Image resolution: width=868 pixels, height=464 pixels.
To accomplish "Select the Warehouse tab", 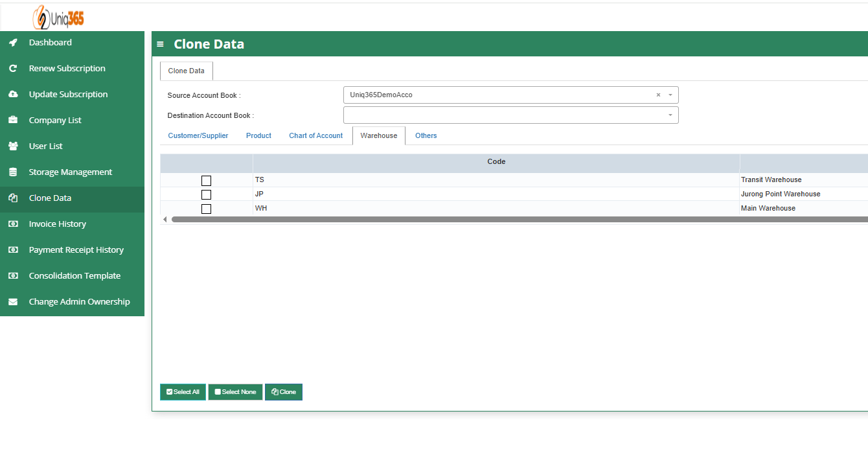I will [x=379, y=136].
